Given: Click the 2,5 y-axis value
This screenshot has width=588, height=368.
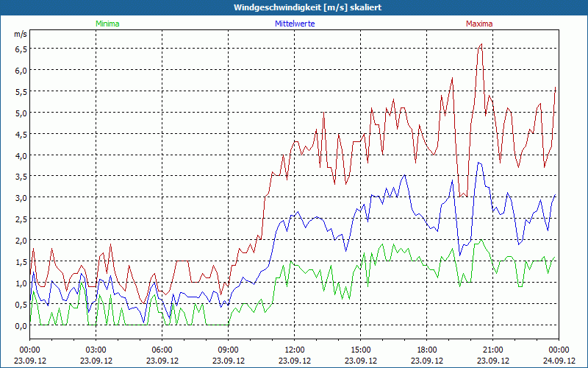Looking at the screenshot, I should tap(21, 219).
